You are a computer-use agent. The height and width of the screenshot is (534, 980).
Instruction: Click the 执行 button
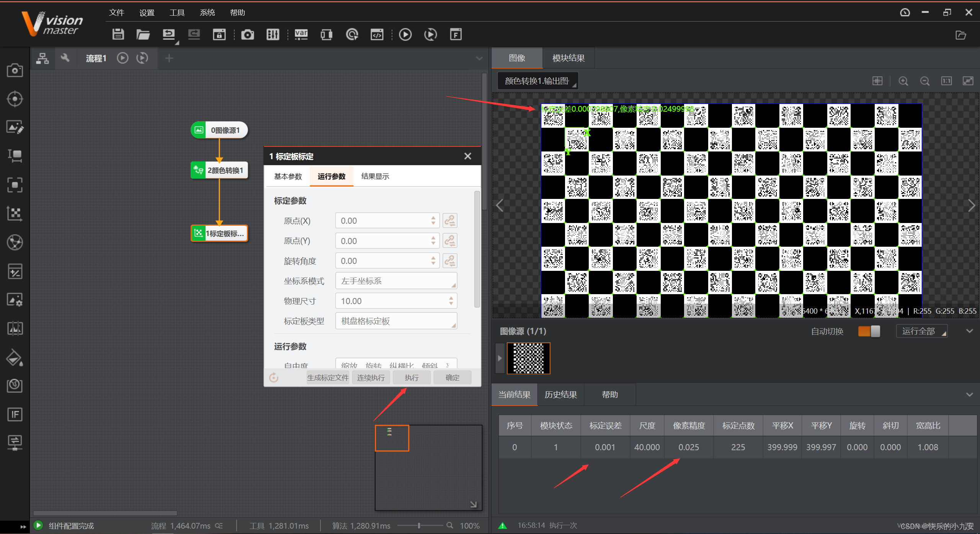[x=412, y=378]
